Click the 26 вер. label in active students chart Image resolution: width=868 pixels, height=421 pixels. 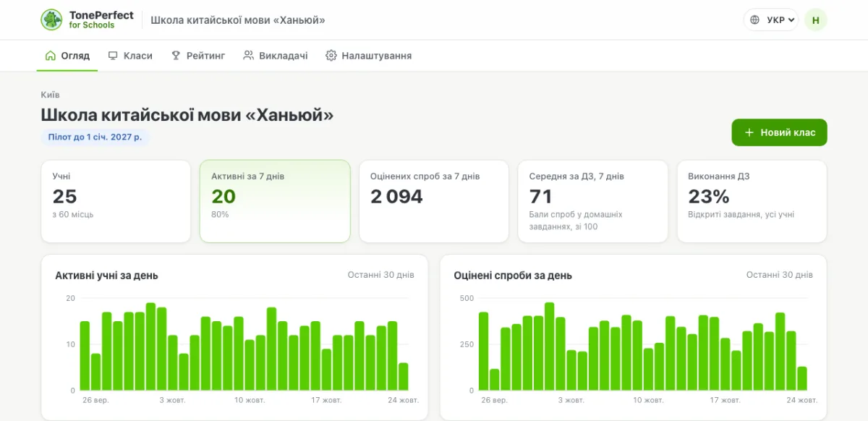coord(96,400)
